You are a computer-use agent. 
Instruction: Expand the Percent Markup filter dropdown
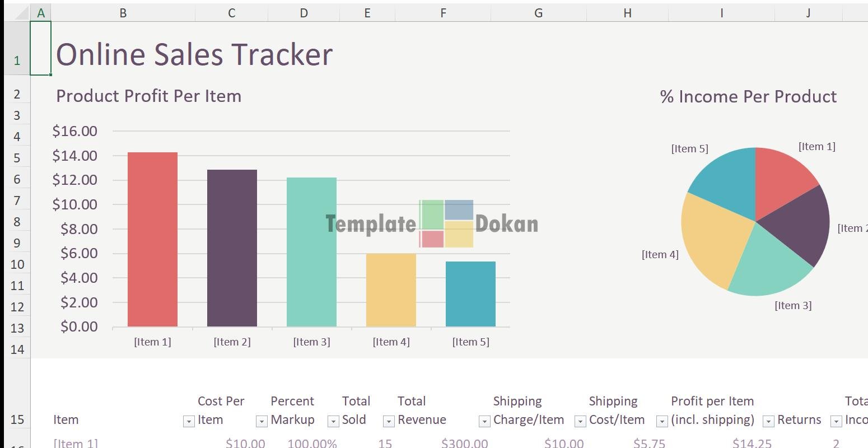click(x=333, y=421)
